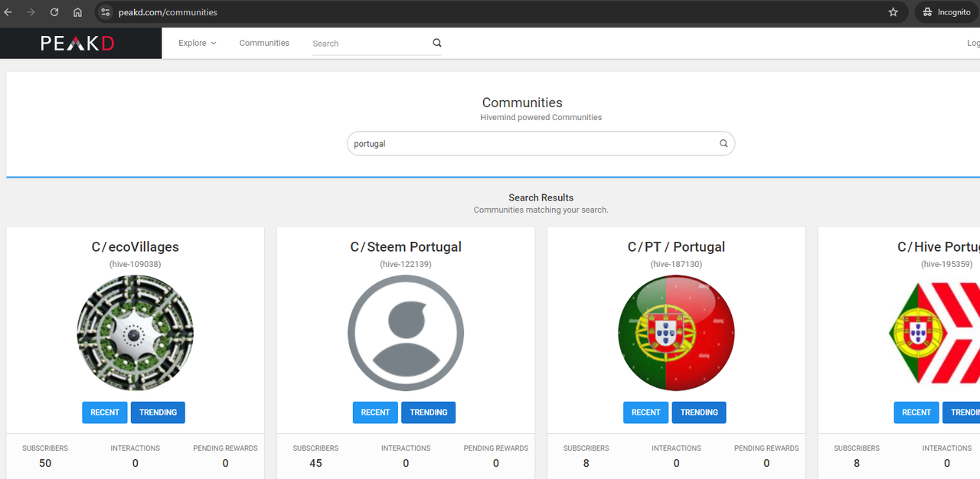The height and width of the screenshot is (479, 980).
Task: Show recent posts for PT / Portugal
Action: (645, 412)
